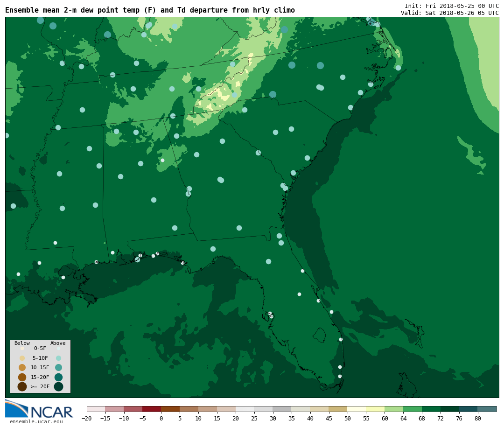
Task: Select the '15-20F' legend label
Action: tap(40, 377)
